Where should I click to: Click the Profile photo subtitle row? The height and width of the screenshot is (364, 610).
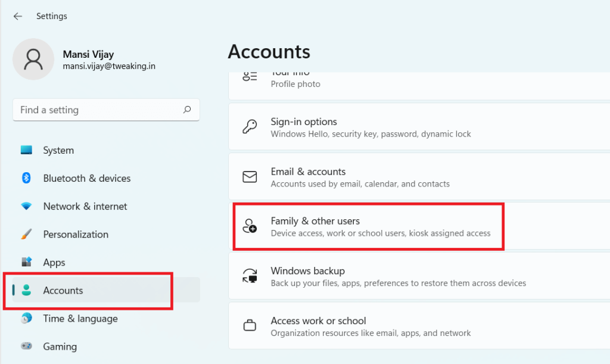point(295,84)
